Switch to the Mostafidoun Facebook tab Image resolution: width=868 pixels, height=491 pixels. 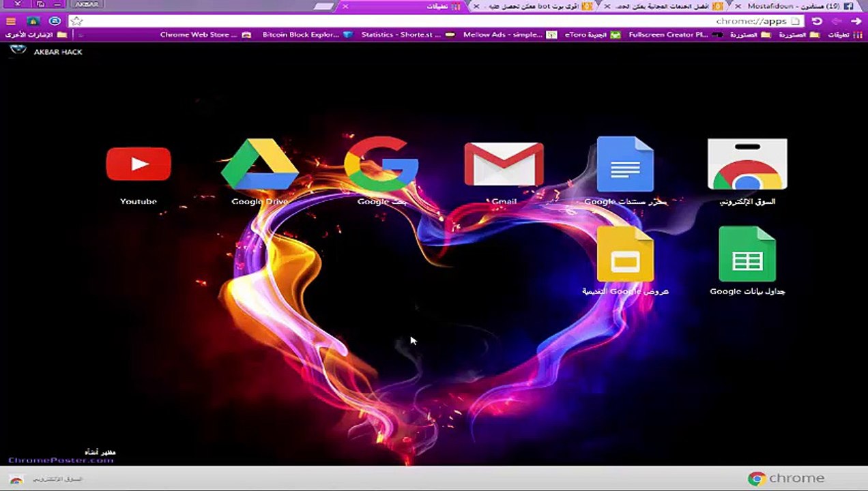coord(794,6)
